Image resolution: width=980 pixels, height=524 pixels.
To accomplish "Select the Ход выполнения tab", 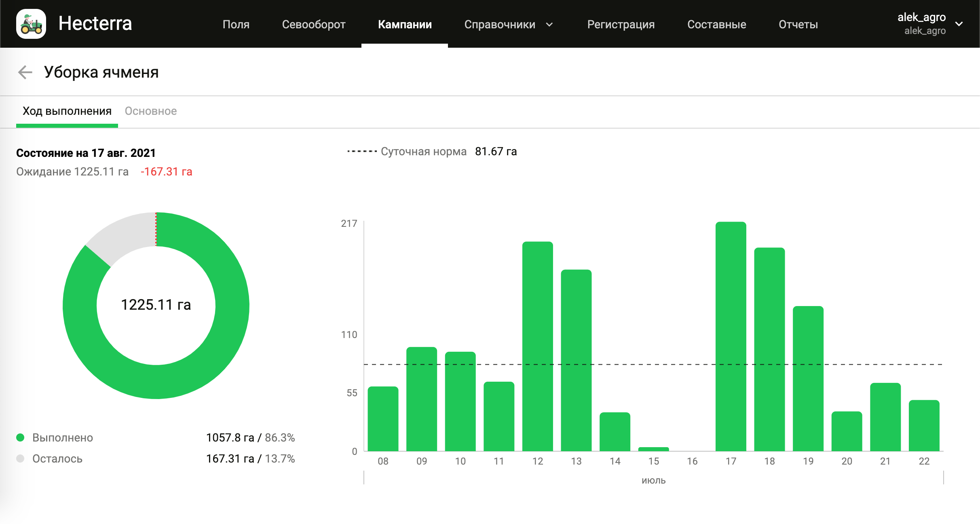I will coord(67,111).
